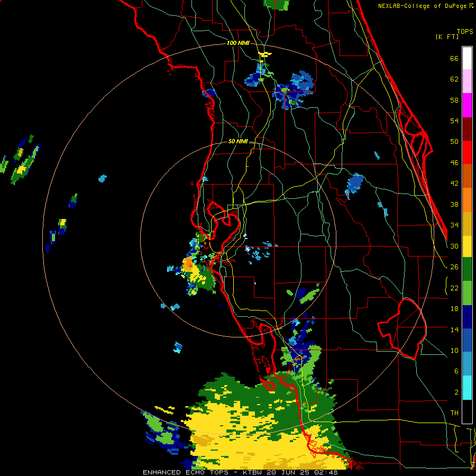The width and height of the screenshot is (476, 476).
Task: Pick the medium blue swatch on the scale
Action: (467, 341)
